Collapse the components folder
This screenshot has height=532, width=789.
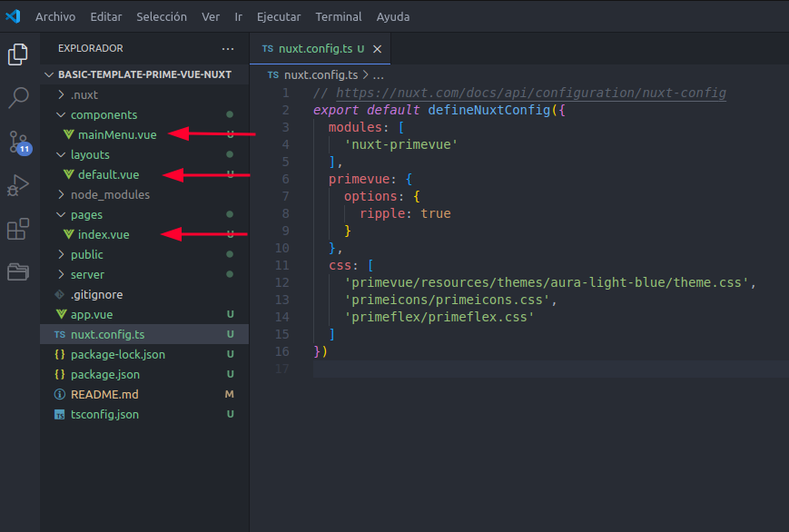click(x=144, y=114)
